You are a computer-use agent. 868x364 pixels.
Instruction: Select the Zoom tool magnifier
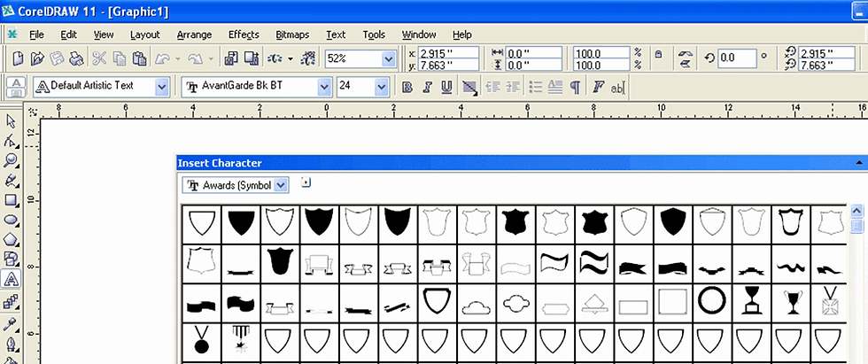[11, 161]
